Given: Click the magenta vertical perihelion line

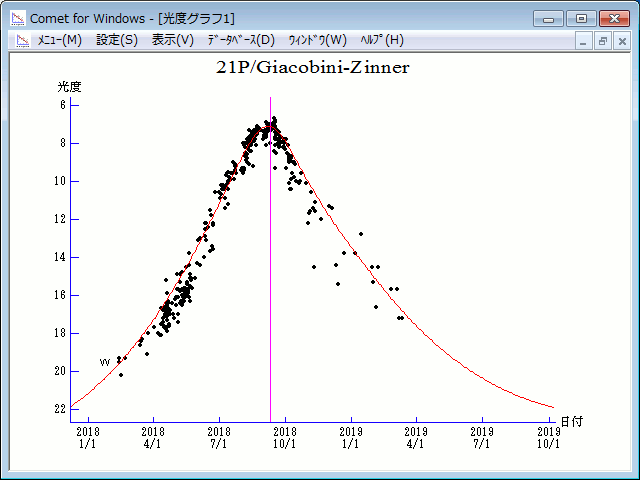Looking at the screenshot, I should (270, 300).
